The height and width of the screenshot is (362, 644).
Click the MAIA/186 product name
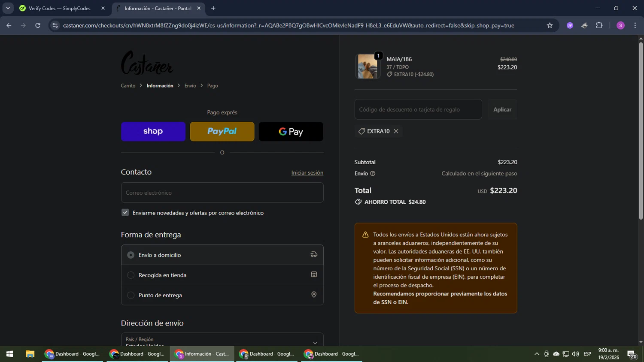399,59
